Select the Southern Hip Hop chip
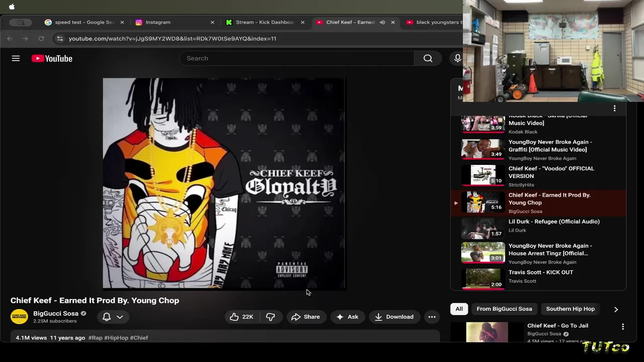The height and width of the screenshot is (362, 644). tap(570, 309)
